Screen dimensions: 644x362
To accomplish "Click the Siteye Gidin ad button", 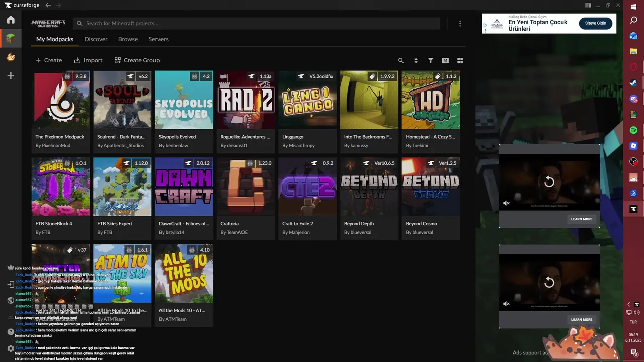I will click(595, 23).
